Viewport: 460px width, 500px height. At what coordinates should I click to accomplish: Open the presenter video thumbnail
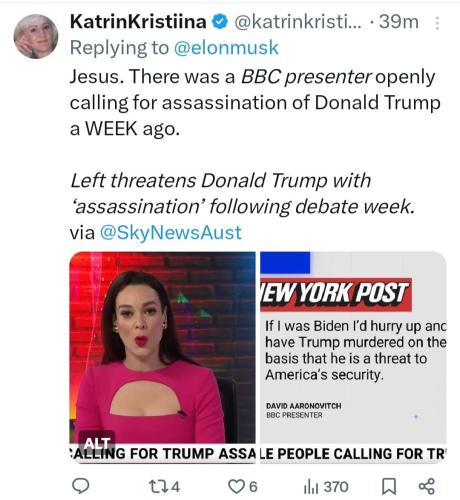click(x=162, y=357)
